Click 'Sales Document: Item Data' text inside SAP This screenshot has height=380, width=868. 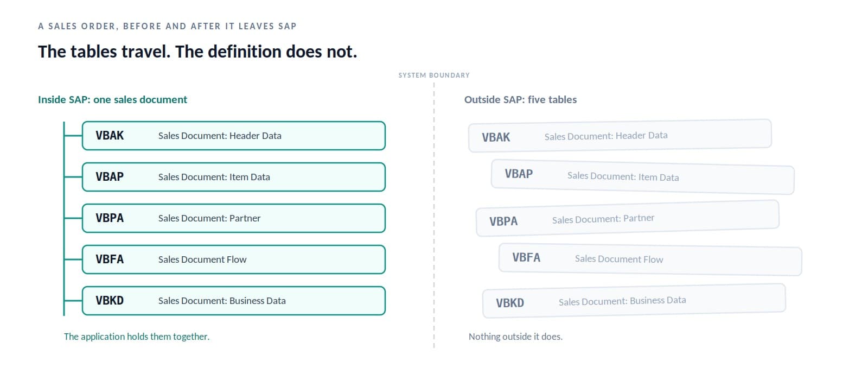pyautogui.click(x=214, y=177)
